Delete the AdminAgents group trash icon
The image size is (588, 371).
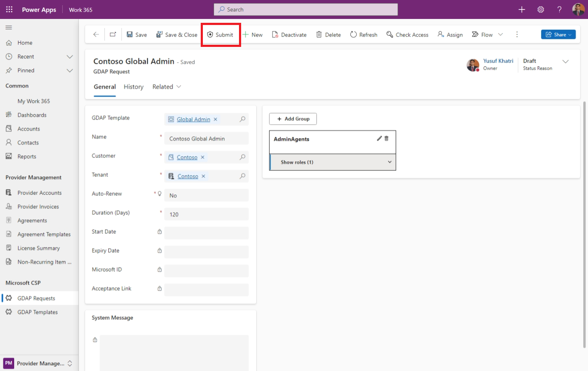[386, 139]
